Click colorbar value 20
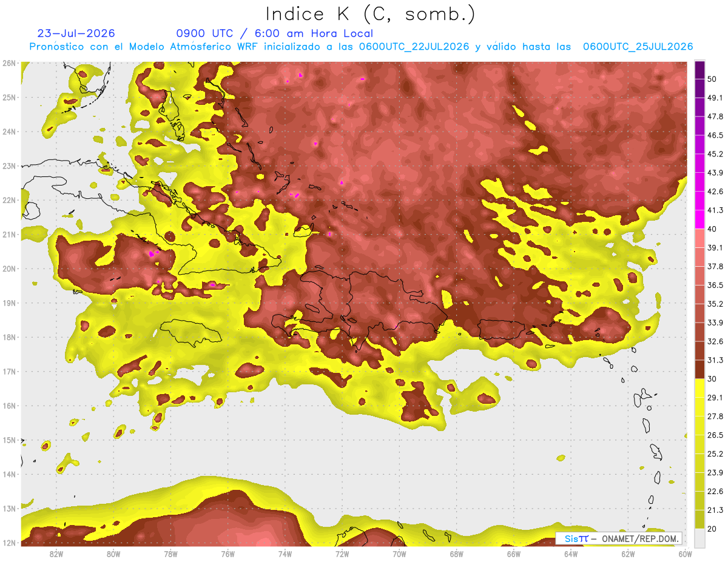The image size is (728, 562). pyautogui.click(x=712, y=529)
